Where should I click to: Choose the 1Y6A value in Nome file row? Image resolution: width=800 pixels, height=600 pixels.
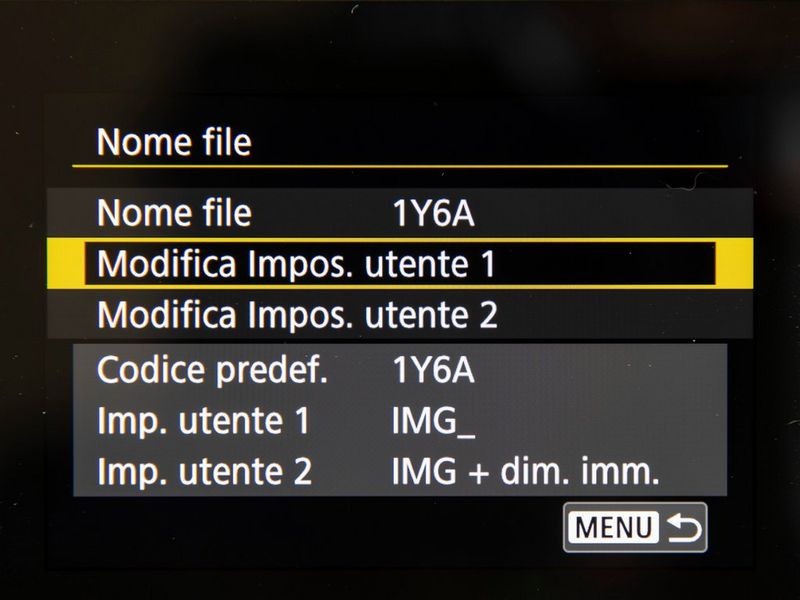point(433,213)
